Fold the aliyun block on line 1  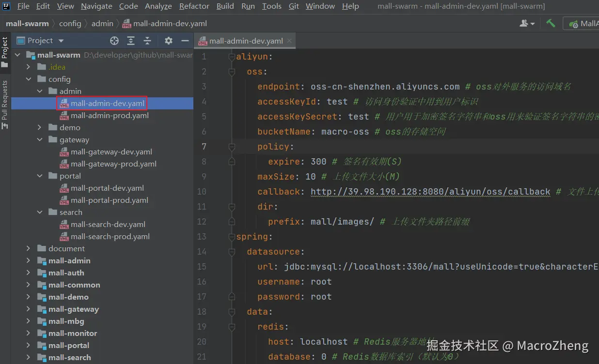point(232,57)
